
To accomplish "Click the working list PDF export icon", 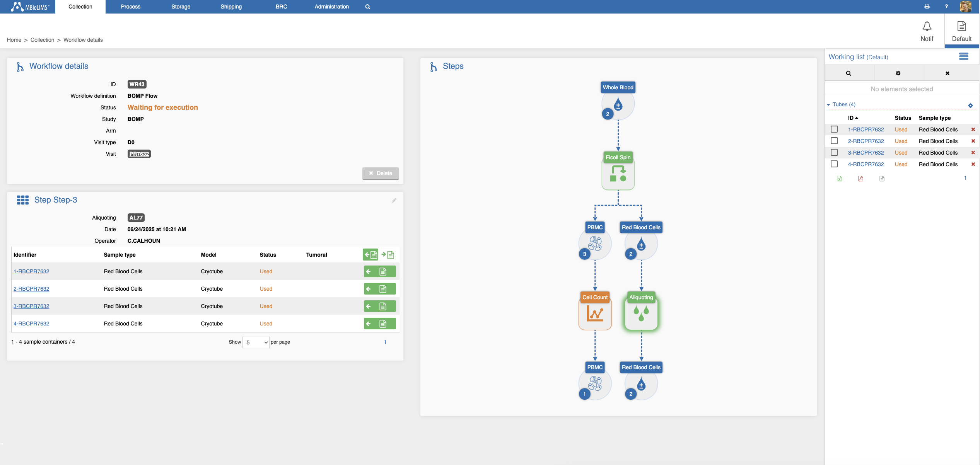I will (x=860, y=179).
